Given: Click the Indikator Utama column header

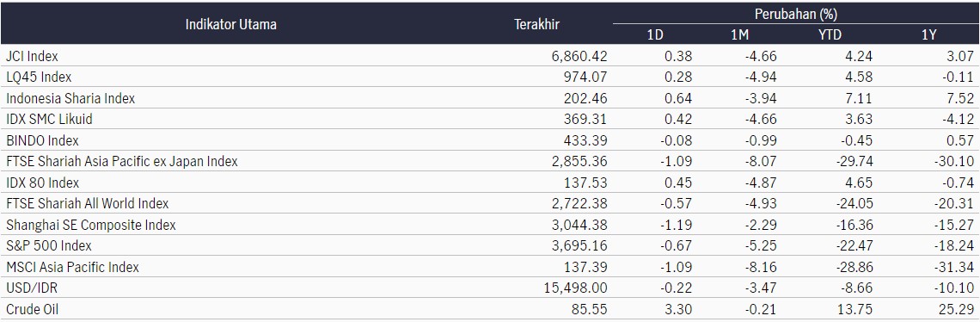Looking at the screenshot, I should [x=231, y=25].
